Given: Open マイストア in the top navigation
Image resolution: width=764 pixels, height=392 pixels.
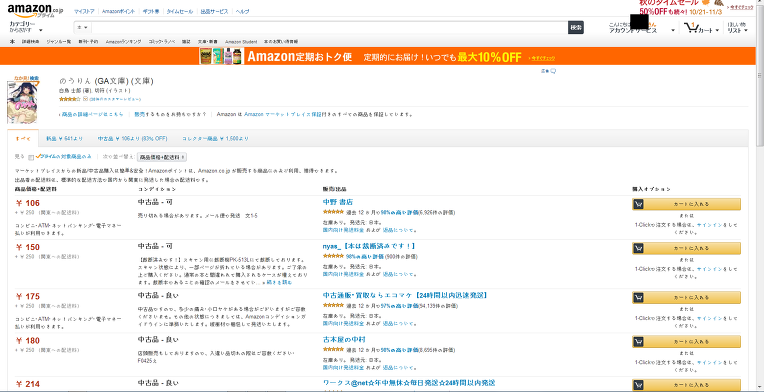Looking at the screenshot, I should [84, 11].
